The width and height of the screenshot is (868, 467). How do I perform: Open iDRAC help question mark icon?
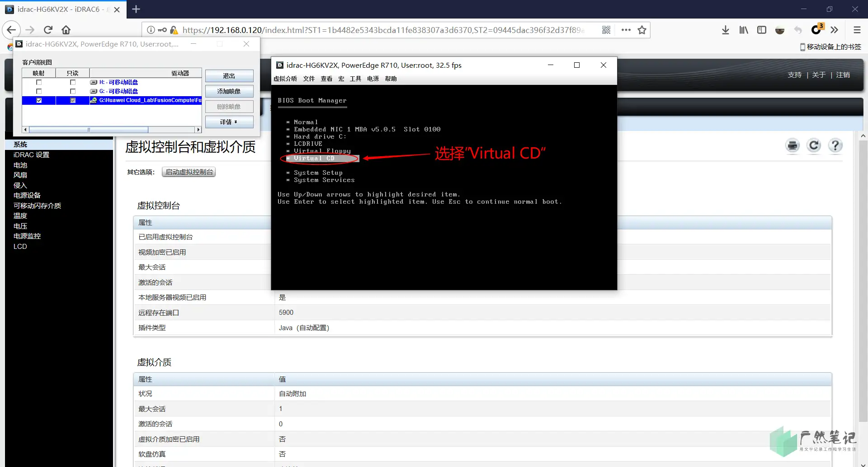835,145
